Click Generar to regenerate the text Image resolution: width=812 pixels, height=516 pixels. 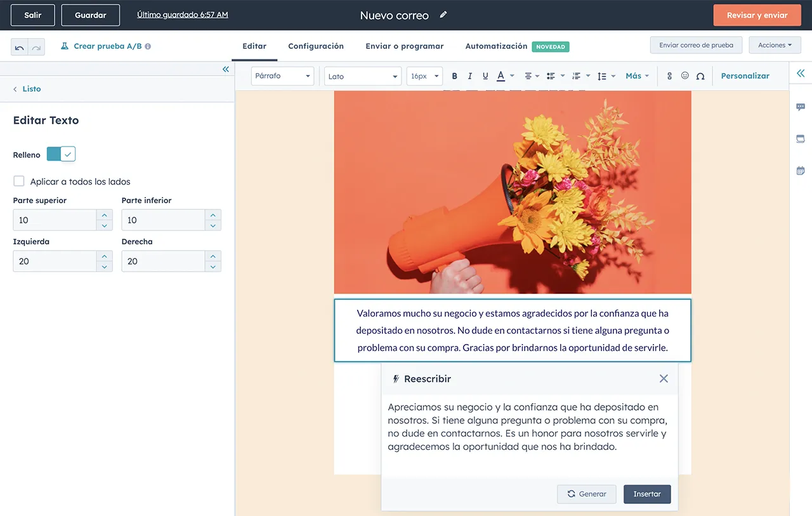coord(587,494)
